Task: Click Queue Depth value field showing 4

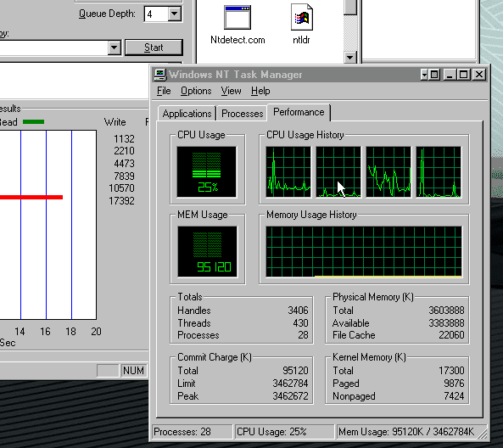Action: (x=156, y=14)
